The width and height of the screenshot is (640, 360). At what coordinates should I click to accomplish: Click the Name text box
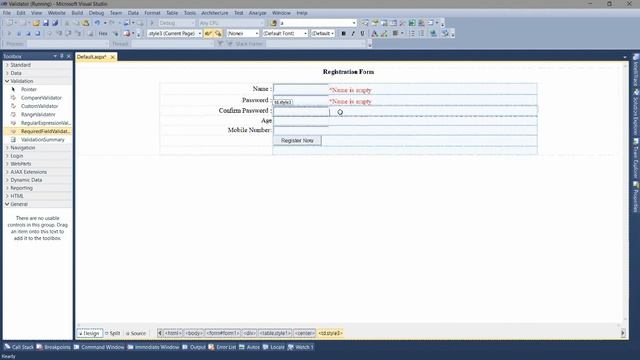(301, 89)
